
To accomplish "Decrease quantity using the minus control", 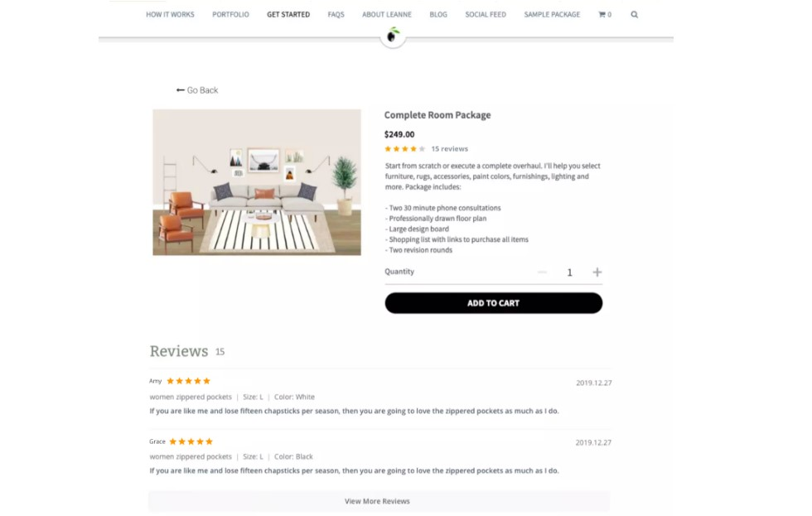I will point(542,272).
